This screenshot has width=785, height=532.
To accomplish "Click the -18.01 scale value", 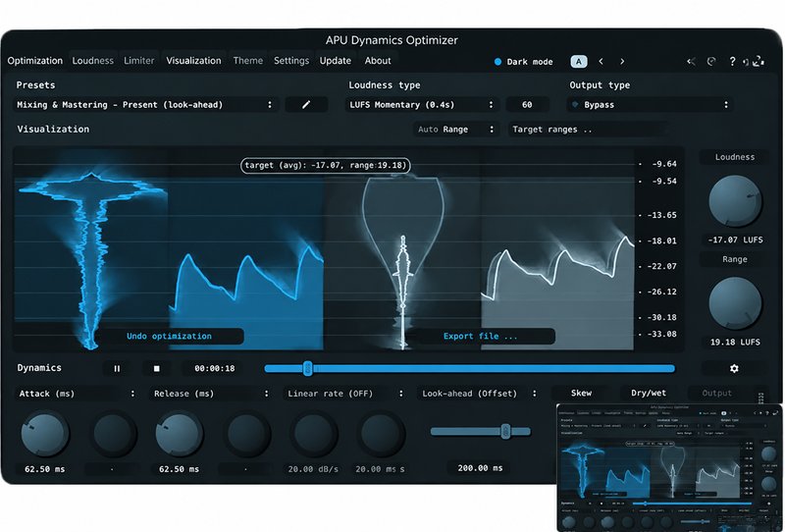I will (x=661, y=240).
